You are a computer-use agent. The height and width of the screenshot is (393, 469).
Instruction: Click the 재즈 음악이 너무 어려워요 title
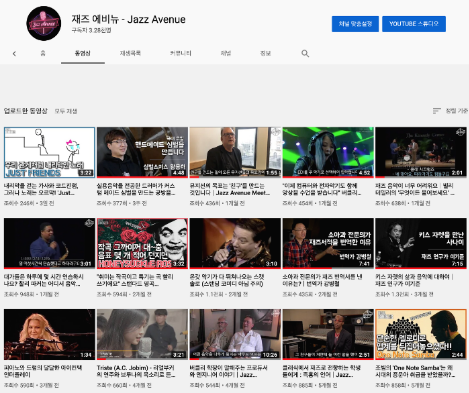pyautogui.click(x=415, y=189)
